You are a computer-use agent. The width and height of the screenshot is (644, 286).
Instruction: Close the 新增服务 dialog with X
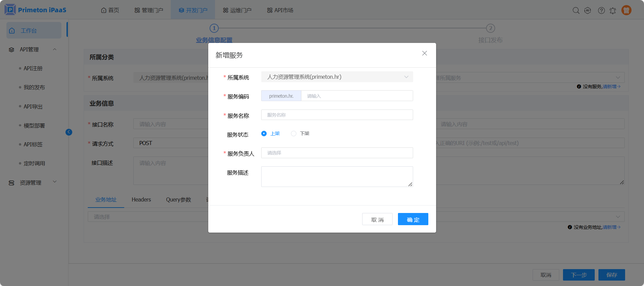424,53
